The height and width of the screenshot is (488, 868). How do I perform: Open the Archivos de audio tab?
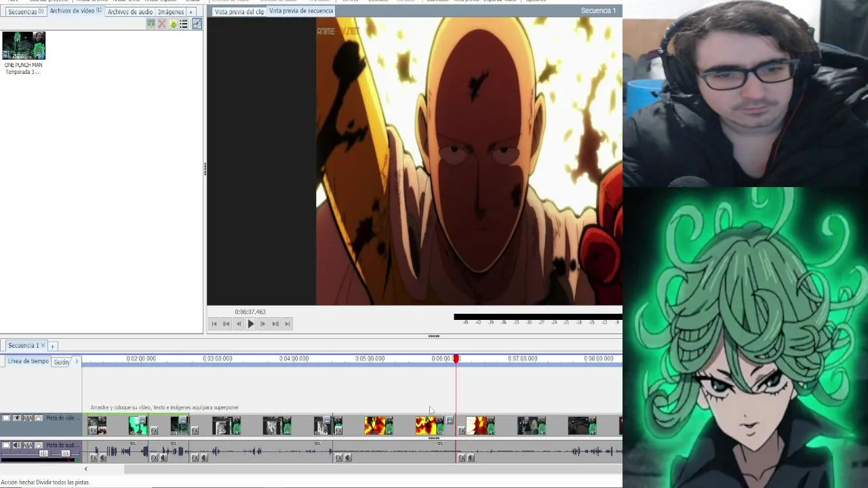pos(130,12)
